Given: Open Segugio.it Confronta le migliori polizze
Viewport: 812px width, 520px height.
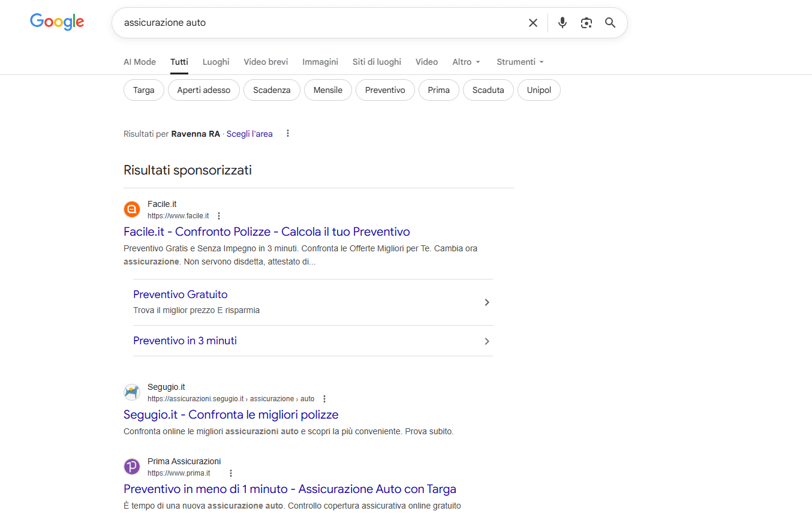Looking at the screenshot, I should point(231,414).
